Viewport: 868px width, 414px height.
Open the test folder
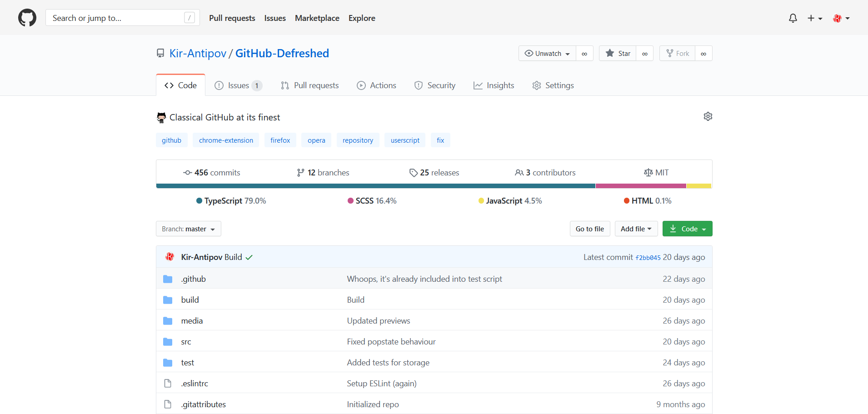point(187,363)
